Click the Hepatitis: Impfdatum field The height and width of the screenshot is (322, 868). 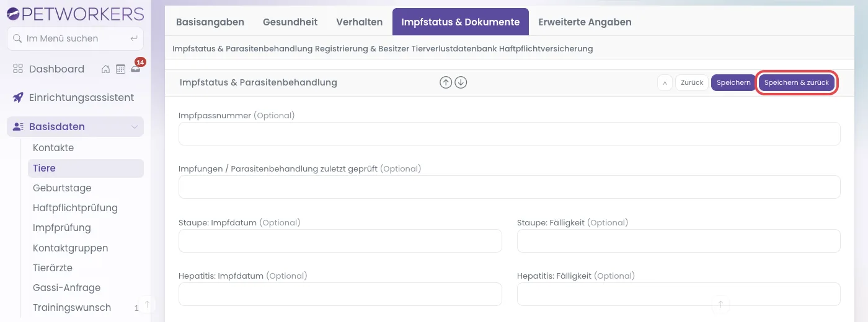pyautogui.click(x=340, y=294)
